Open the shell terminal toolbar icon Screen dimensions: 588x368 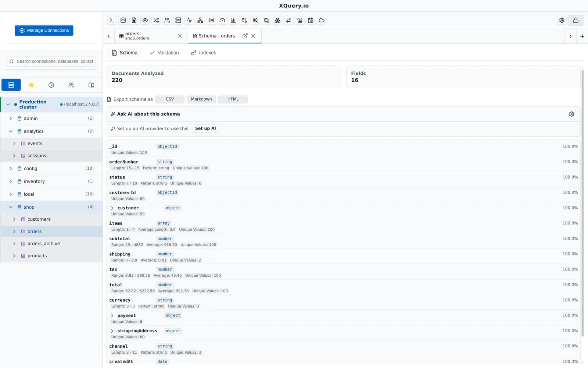click(x=112, y=20)
